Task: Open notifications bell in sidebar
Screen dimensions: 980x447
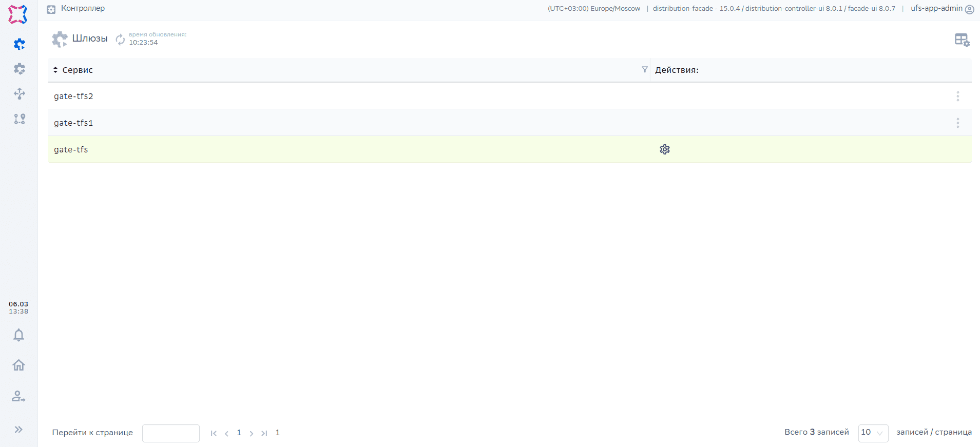Action: [18, 335]
